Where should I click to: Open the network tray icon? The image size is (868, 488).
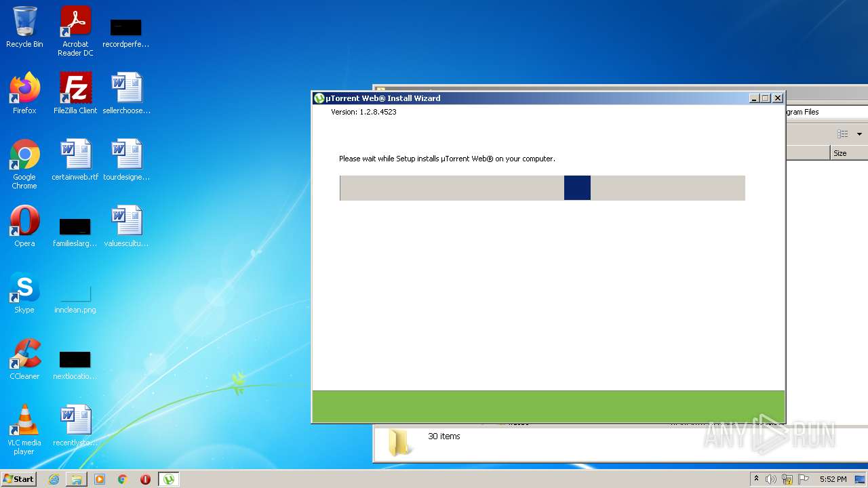click(x=787, y=479)
